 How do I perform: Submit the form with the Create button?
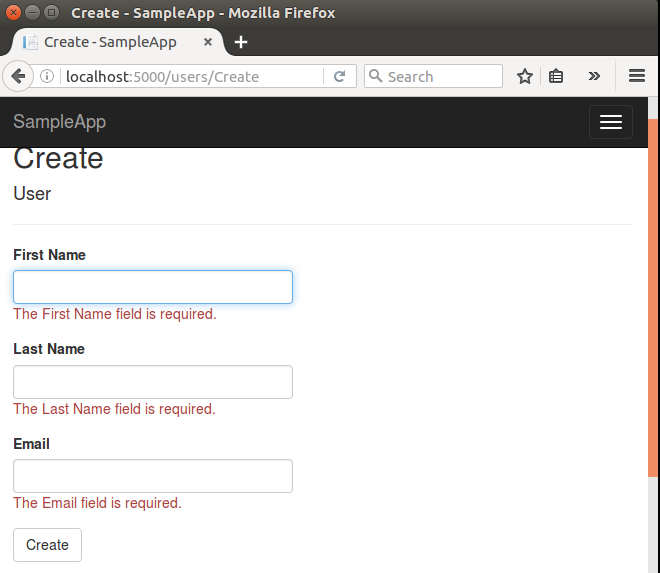click(x=47, y=545)
